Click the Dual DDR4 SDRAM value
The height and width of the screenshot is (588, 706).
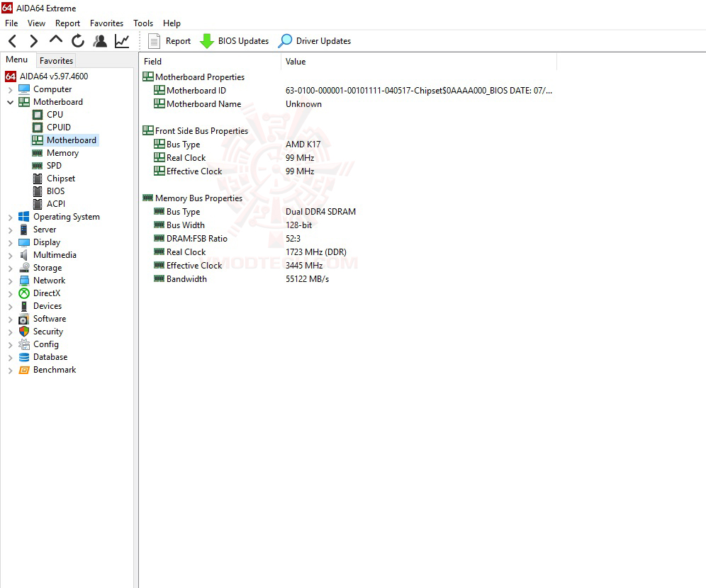[x=320, y=211]
